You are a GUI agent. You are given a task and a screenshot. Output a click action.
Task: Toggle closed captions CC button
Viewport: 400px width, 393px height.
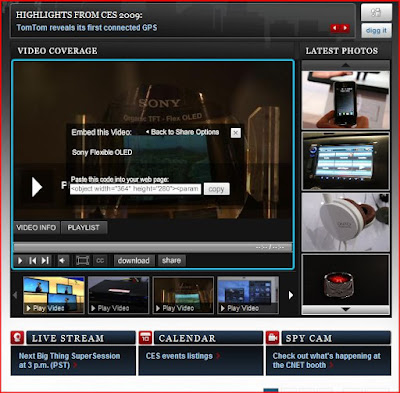point(100,260)
